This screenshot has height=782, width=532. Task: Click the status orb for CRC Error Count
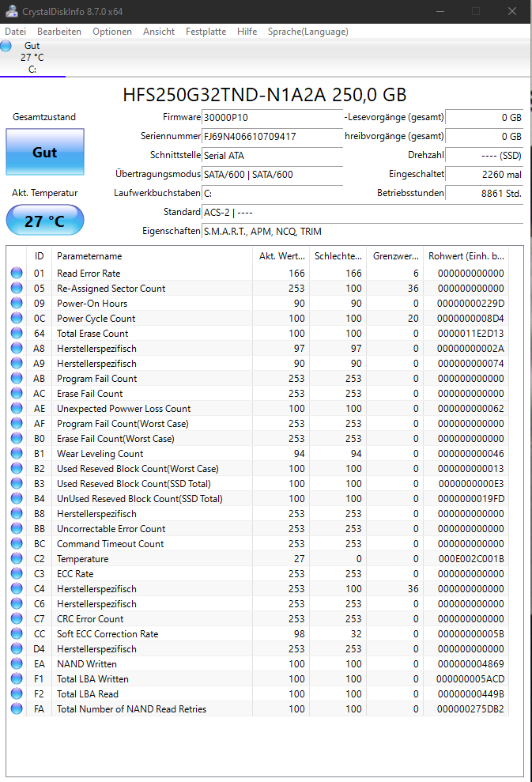(17, 619)
